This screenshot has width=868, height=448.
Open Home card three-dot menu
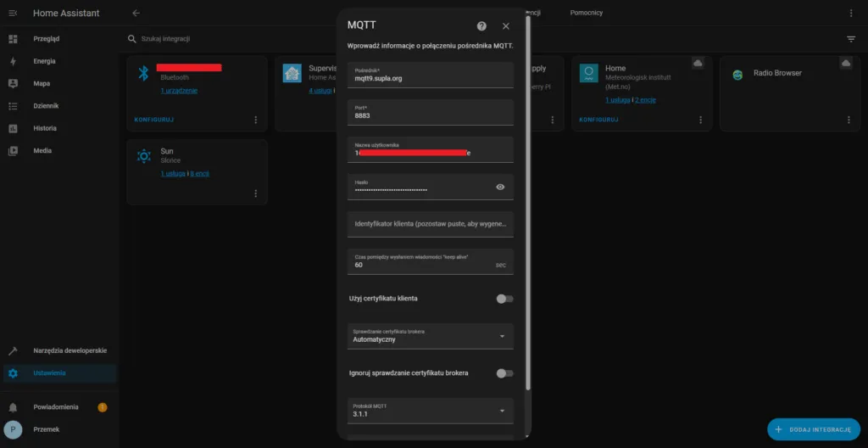700,120
